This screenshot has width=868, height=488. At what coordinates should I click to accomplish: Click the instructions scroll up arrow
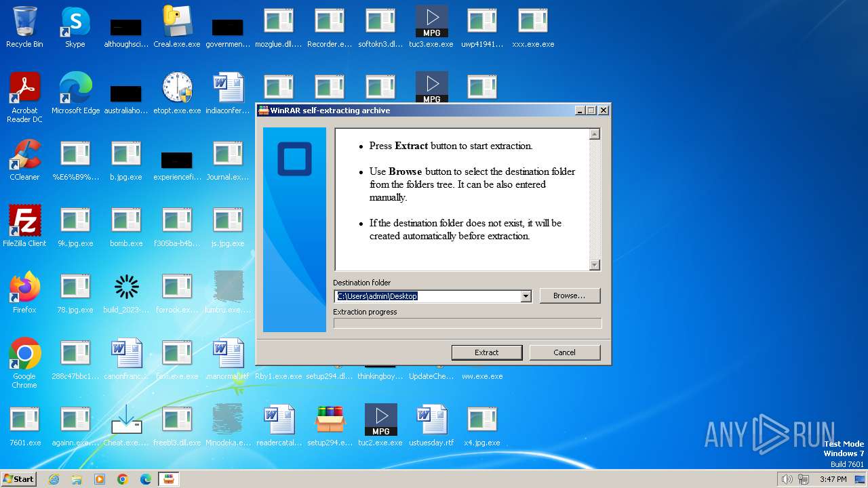coord(595,134)
